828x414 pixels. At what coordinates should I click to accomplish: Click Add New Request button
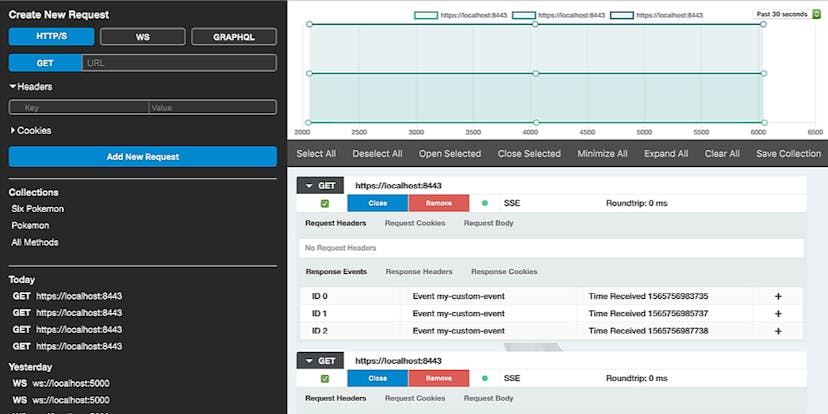pos(143,157)
